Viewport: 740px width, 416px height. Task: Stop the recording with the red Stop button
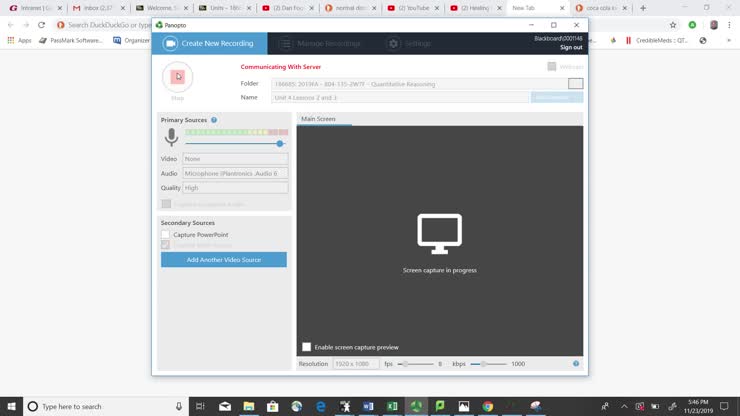coord(177,77)
